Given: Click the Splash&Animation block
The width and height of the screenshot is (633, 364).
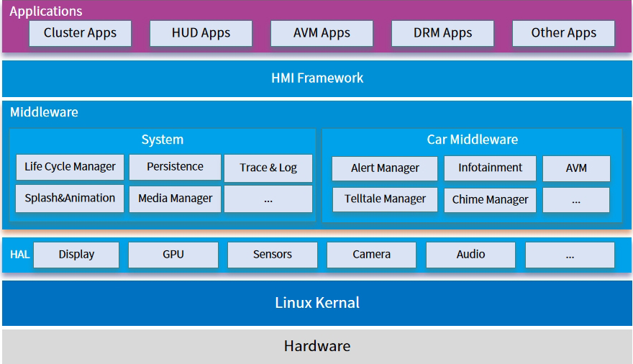Looking at the screenshot, I should (x=70, y=198).
